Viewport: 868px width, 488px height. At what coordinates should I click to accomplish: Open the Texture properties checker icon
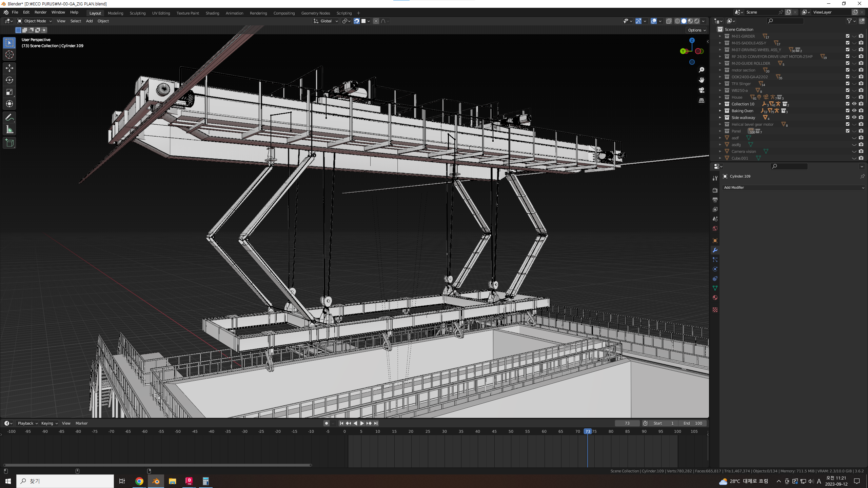(x=715, y=310)
